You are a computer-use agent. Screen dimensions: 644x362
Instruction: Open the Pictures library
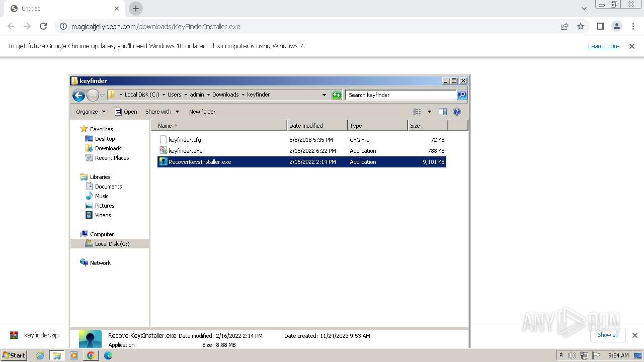pyautogui.click(x=105, y=206)
